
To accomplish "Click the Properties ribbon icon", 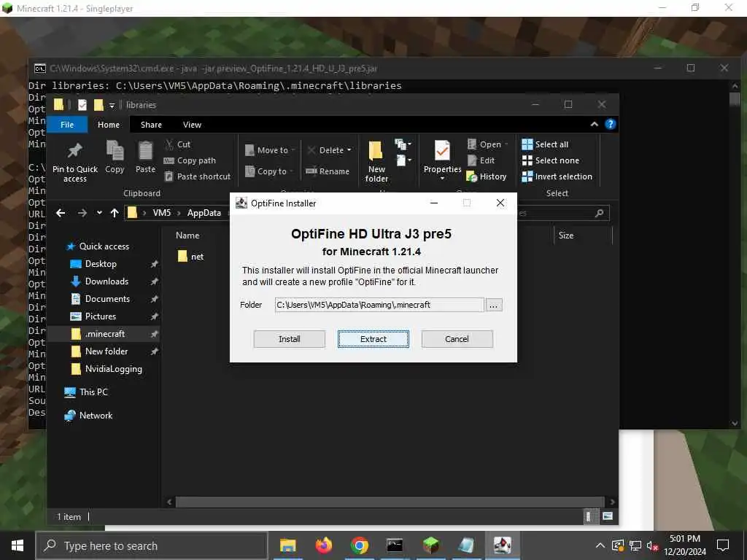I will point(442,157).
